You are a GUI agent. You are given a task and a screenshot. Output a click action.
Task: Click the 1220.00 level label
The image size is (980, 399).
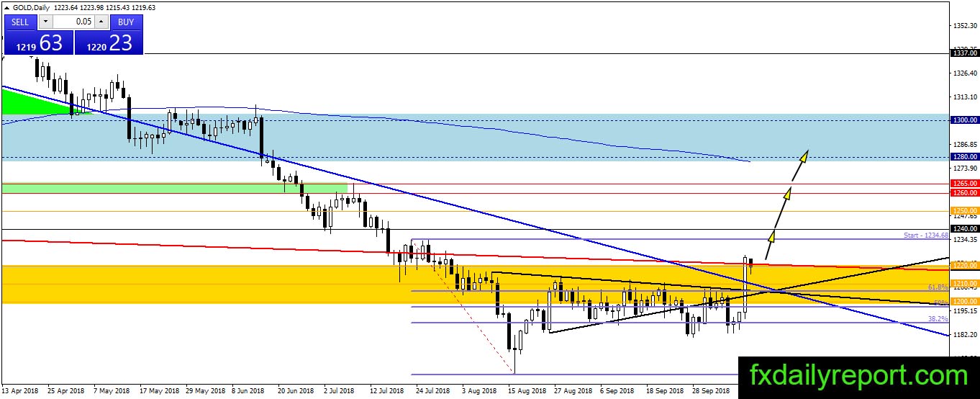[964, 265]
